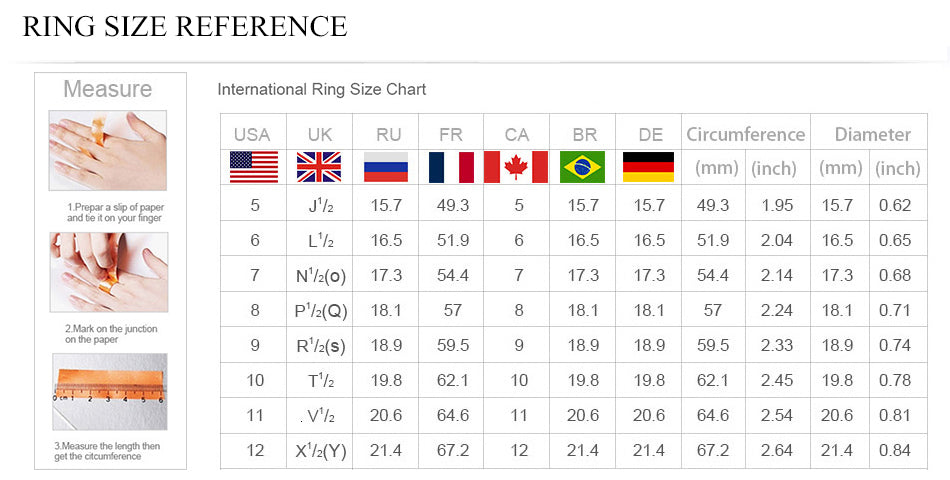Click the Brazilian flag icon

pos(582,167)
